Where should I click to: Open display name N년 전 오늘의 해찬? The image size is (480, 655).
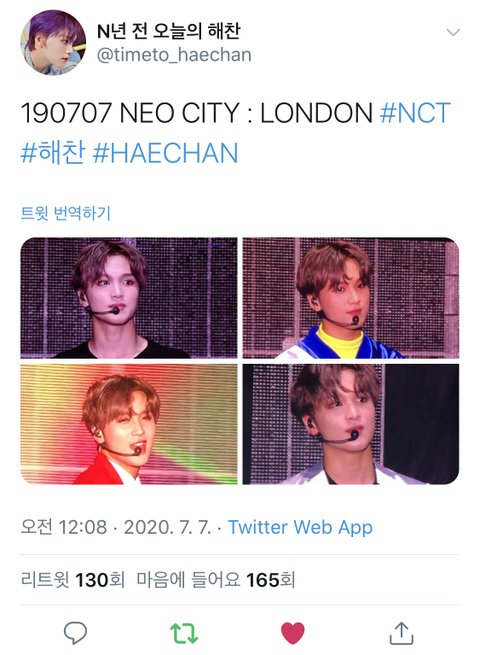pyautogui.click(x=169, y=31)
